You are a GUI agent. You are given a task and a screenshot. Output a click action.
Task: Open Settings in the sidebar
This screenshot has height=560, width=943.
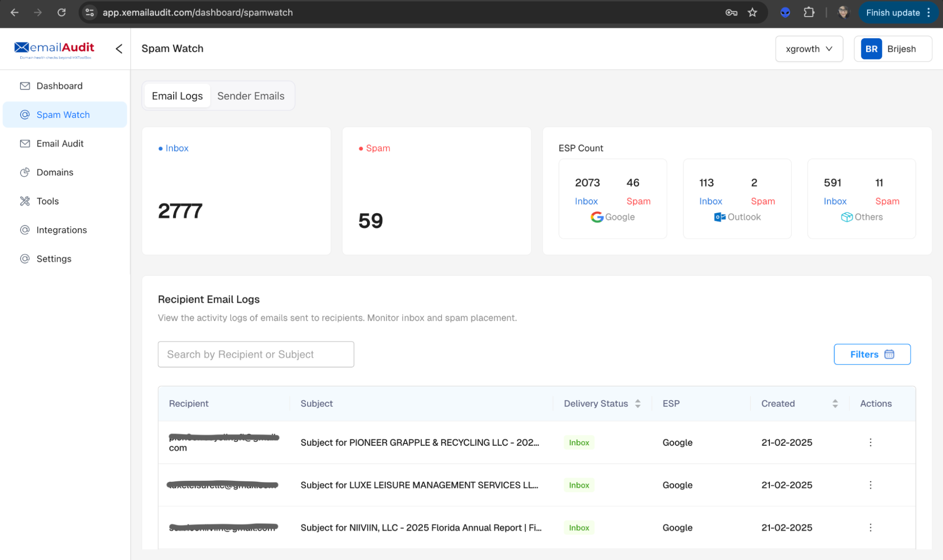pos(54,259)
